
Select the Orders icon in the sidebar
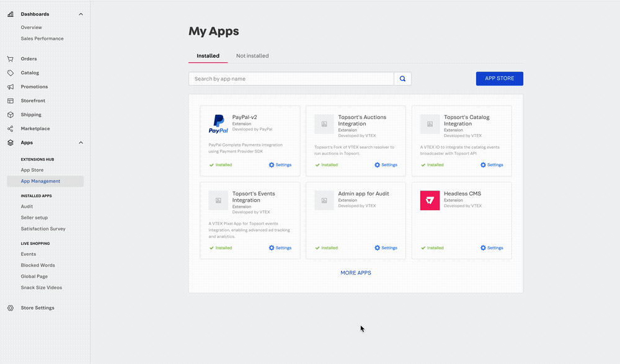pos(10,58)
